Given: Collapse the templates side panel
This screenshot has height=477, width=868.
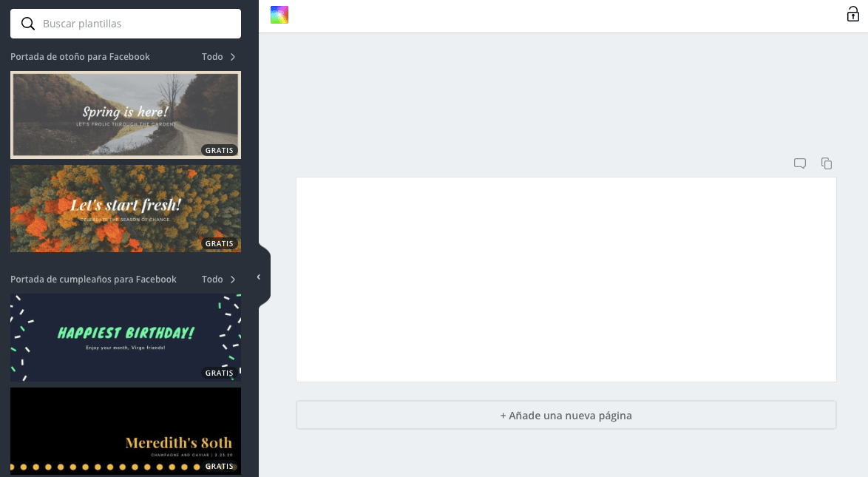Looking at the screenshot, I should (x=259, y=277).
